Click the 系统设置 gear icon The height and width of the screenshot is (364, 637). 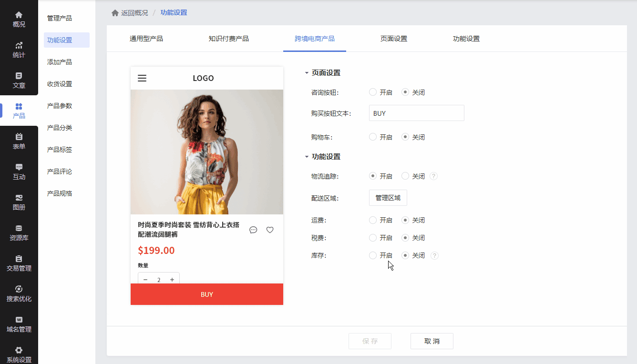(x=19, y=350)
